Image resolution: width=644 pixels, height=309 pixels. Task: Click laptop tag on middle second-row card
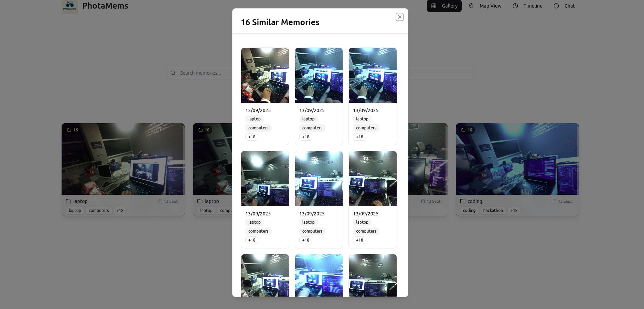point(308,222)
